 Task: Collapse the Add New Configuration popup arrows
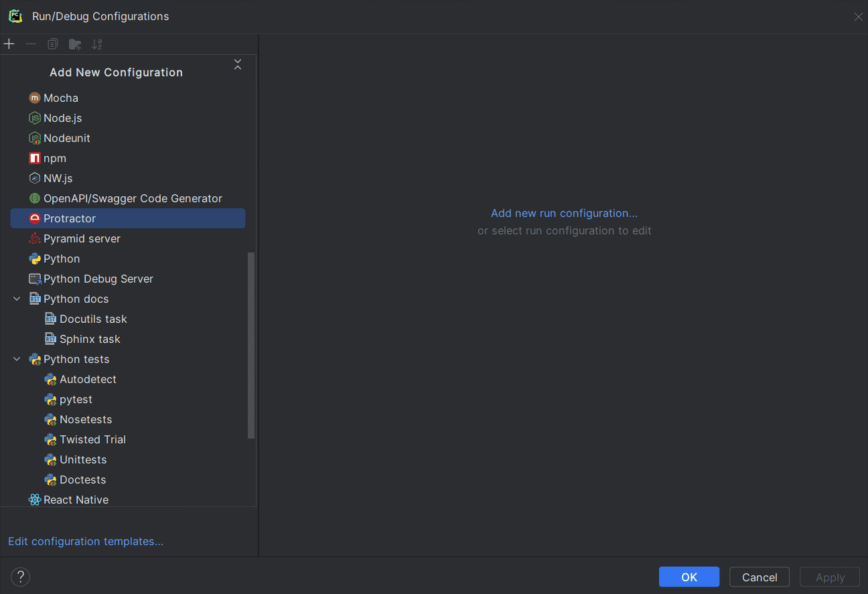pyautogui.click(x=238, y=64)
